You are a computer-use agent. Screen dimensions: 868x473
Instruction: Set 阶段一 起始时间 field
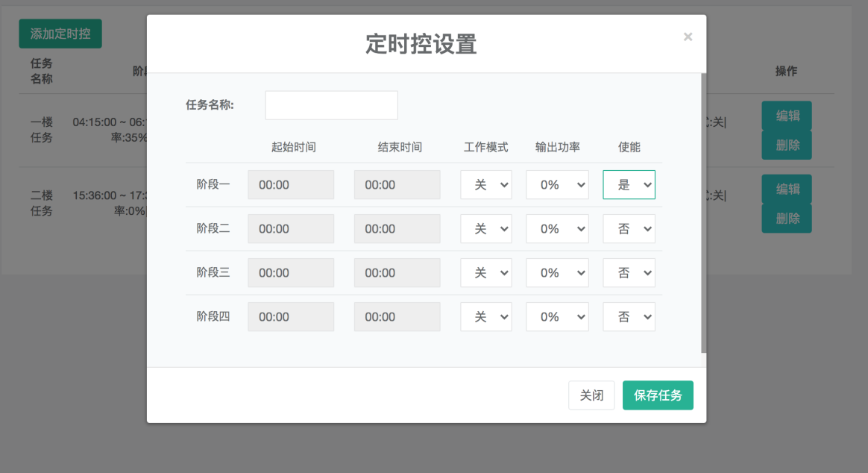[x=291, y=184]
